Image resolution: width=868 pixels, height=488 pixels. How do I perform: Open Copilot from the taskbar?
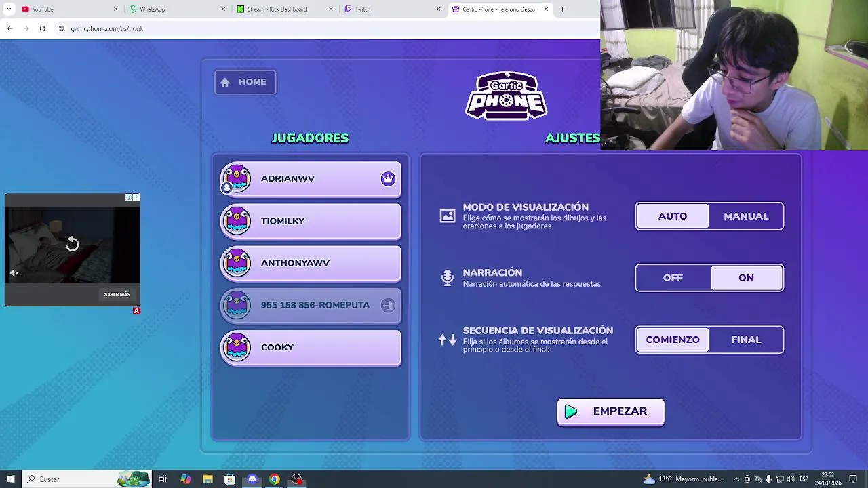pyautogui.click(x=185, y=479)
